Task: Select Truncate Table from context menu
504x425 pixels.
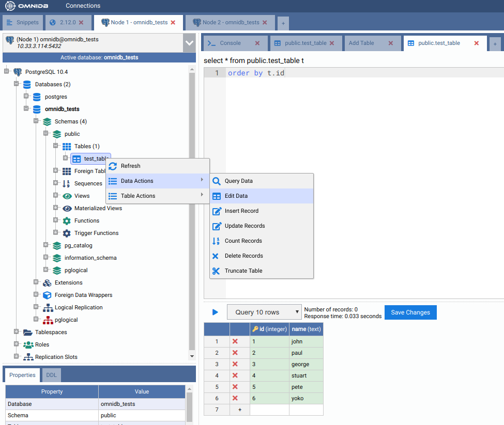Action: pyautogui.click(x=243, y=271)
